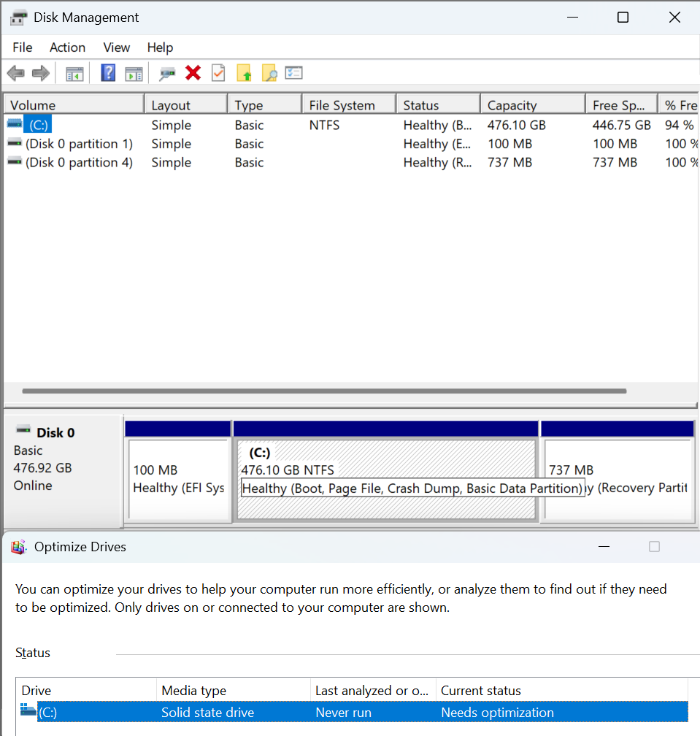The image size is (700, 736).
Task: Open Help via blue question mark icon
Action: [x=108, y=73]
